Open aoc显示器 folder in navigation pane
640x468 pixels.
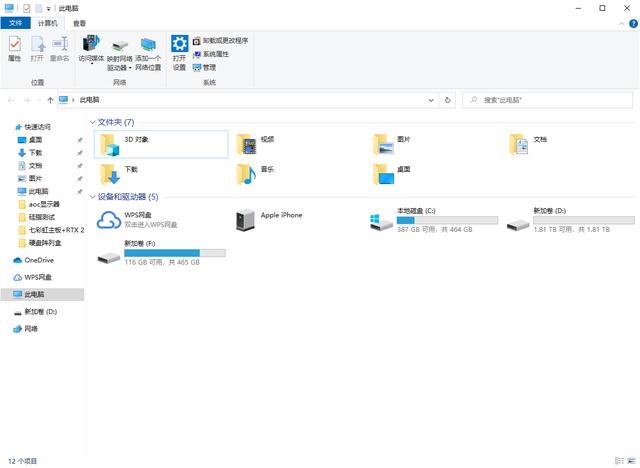[x=40, y=204]
